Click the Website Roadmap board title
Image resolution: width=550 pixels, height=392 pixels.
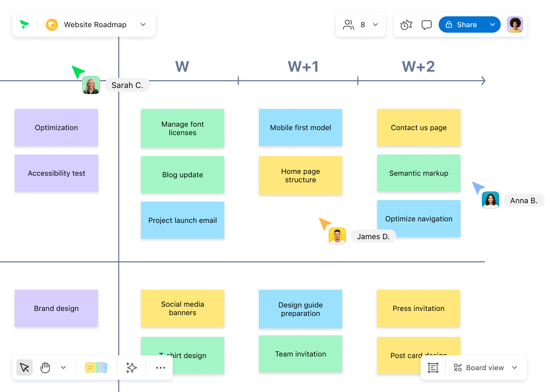click(95, 24)
